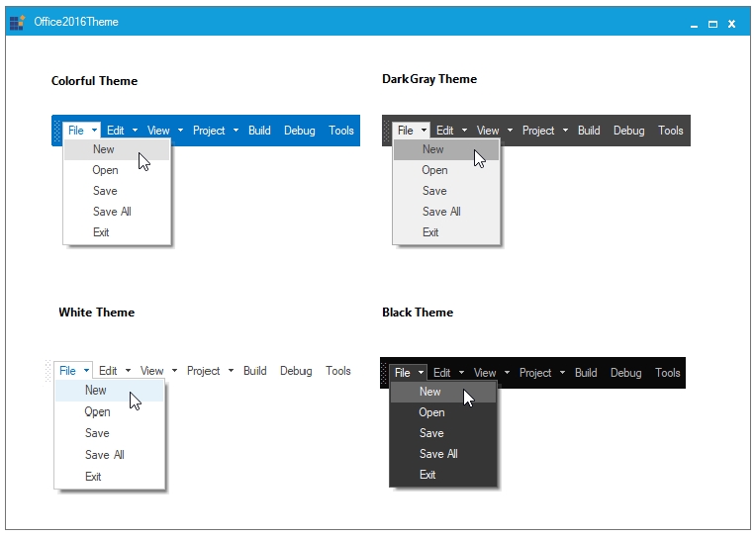Select Exit in Black Theme File menu
Viewport: 756px width, 537px height.
tap(427, 475)
